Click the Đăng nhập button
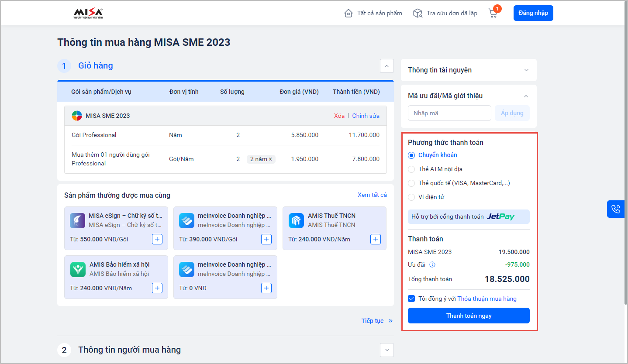Screen dimensions: 628x364 point(533,13)
